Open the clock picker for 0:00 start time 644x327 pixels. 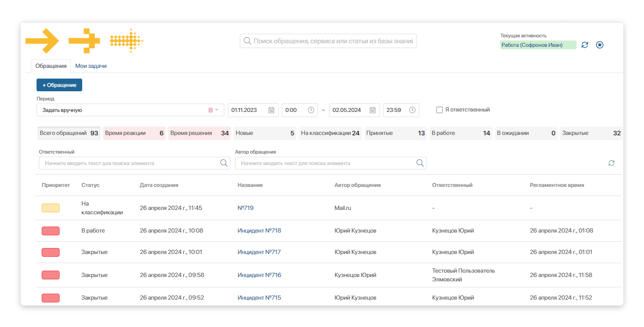click(311, 110)
